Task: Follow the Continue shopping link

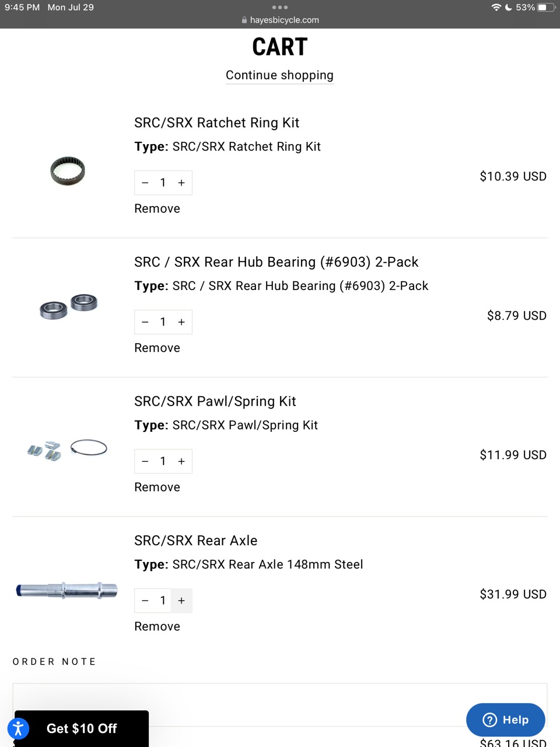Action: (279, 75)
